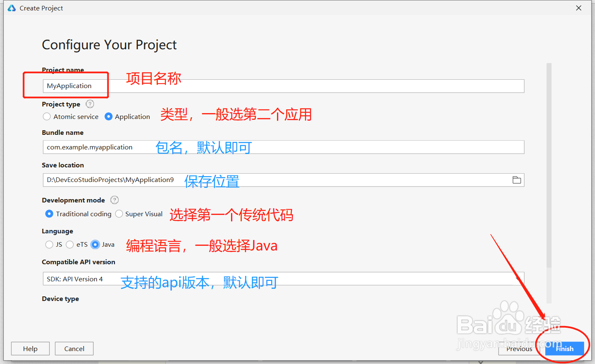This screenshot has width=595, height=364.
Task: Click the Bundle name label
Action: click(63, 133)
